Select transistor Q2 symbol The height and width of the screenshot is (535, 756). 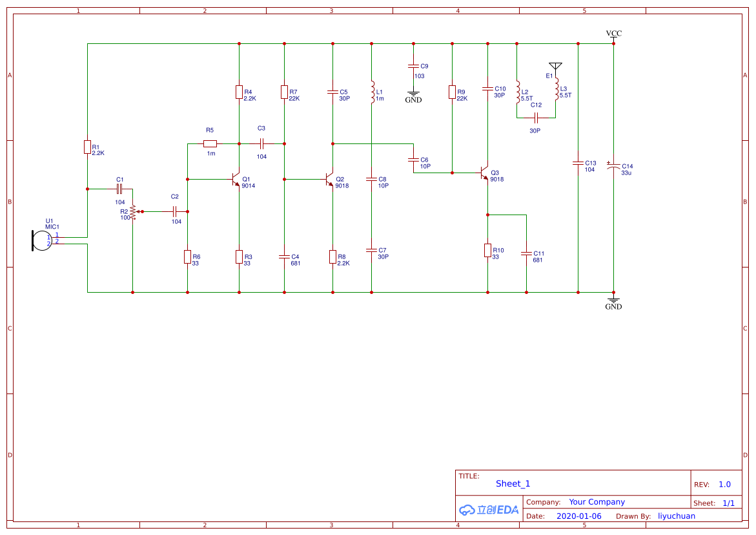coord(329,180)
